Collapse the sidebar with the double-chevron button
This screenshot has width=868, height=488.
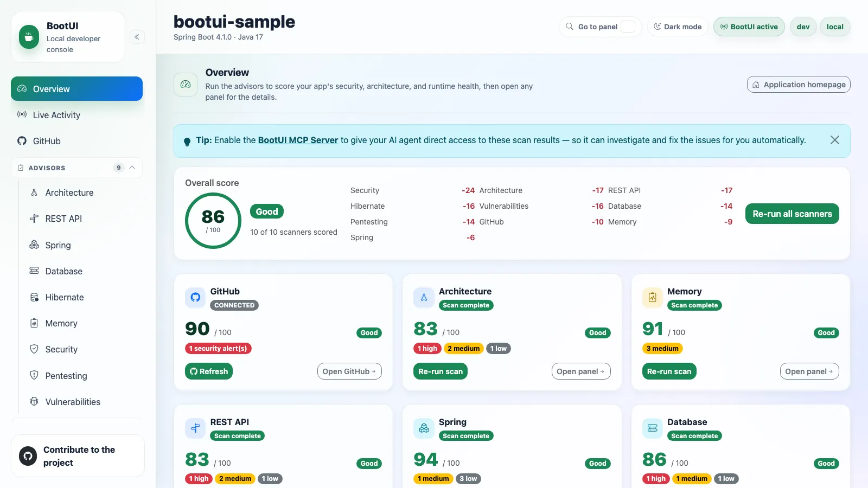pyautogui.click(x=137, y=37)
